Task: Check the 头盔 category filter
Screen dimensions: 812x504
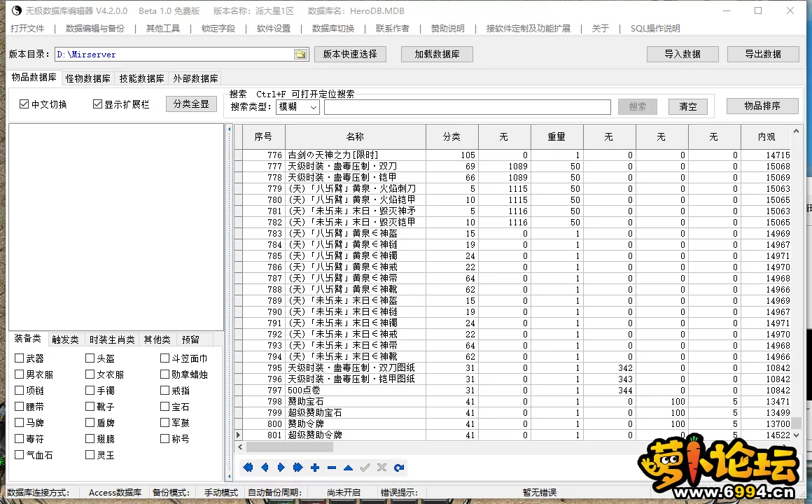Action: click(90, 358)
